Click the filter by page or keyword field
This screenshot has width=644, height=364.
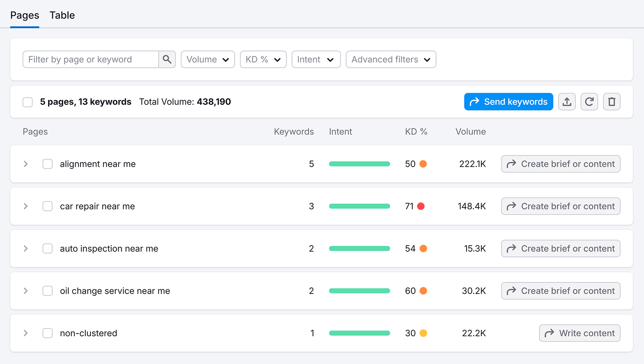(x=91, y=59)
